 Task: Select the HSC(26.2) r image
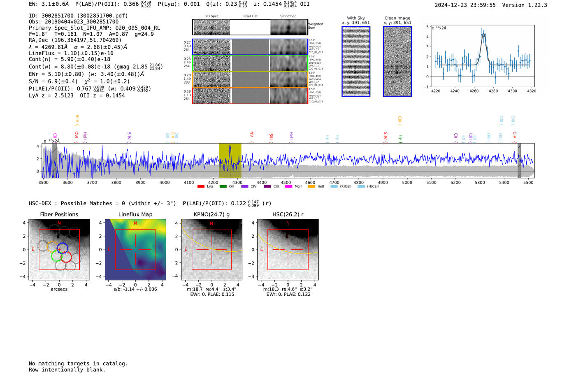point(288,250)
